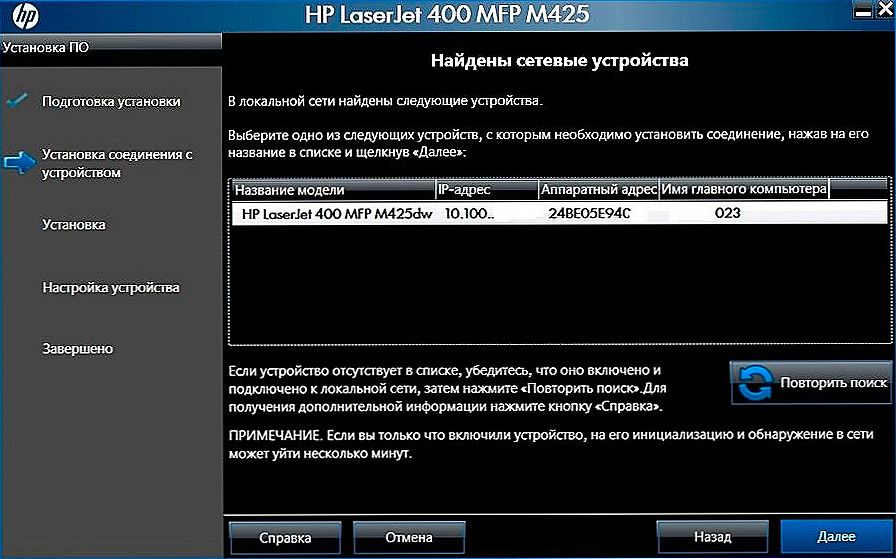Click the checkmark next to Подготовка установки

[x=18, y=101]
